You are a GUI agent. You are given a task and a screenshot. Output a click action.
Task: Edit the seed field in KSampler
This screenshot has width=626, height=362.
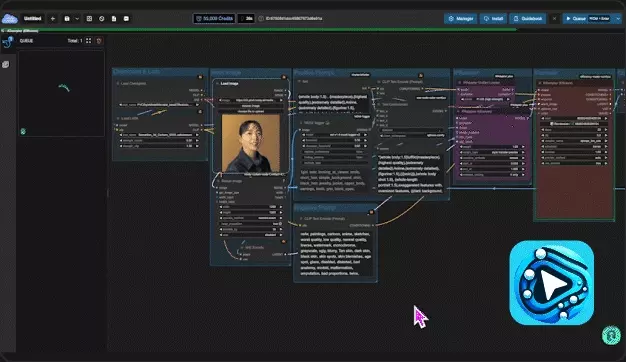[x=575, y=118]
